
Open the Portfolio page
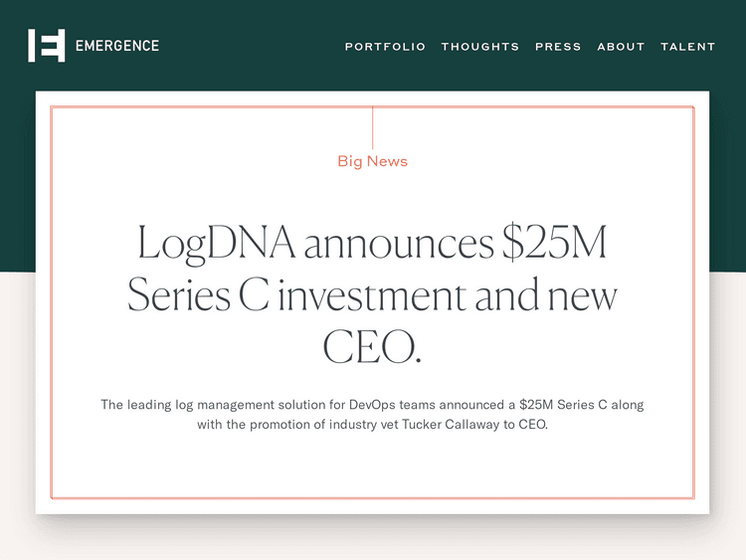385,47
